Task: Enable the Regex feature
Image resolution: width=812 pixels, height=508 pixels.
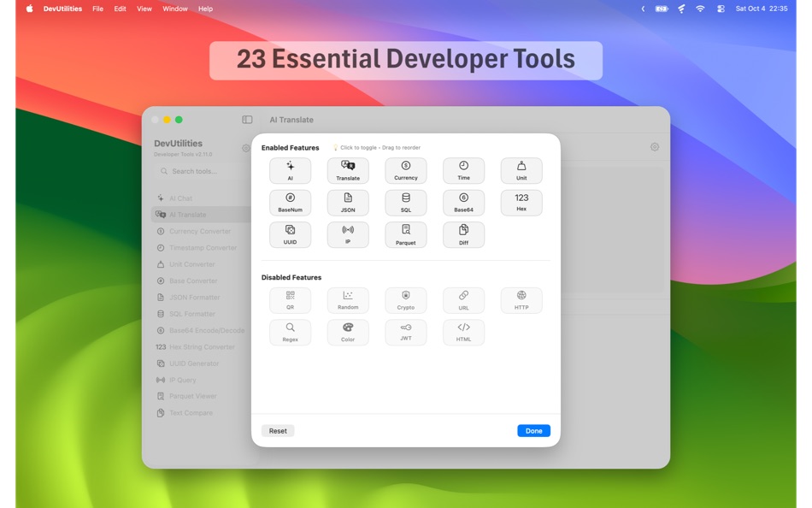Action: click(290, 332)
